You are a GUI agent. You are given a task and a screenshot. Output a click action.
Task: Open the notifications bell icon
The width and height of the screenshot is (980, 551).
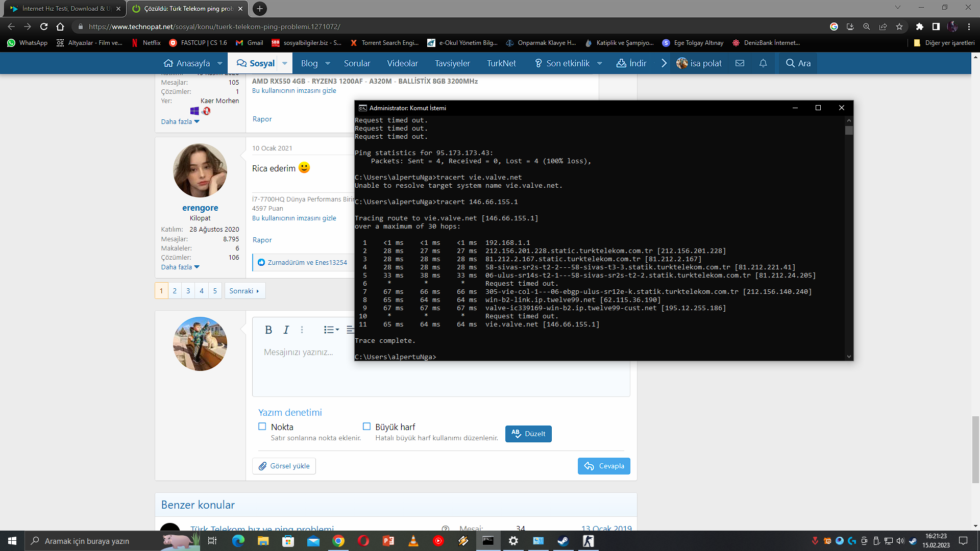[763, 63]
